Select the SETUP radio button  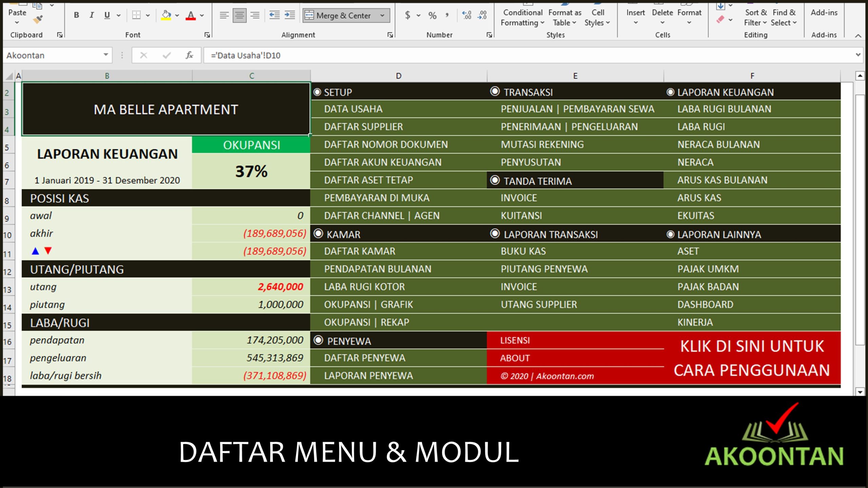(318, 92)
